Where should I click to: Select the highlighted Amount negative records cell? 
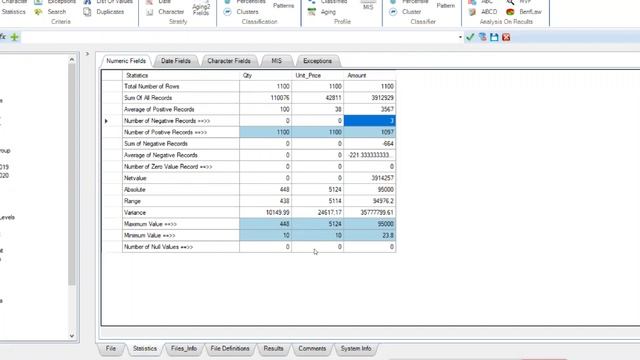369,121
